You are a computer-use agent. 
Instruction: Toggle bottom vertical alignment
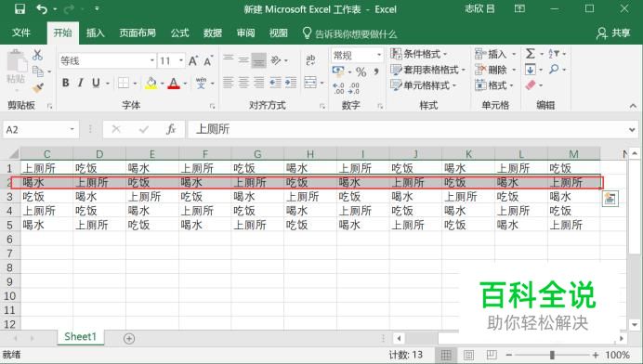coord(258,60)
